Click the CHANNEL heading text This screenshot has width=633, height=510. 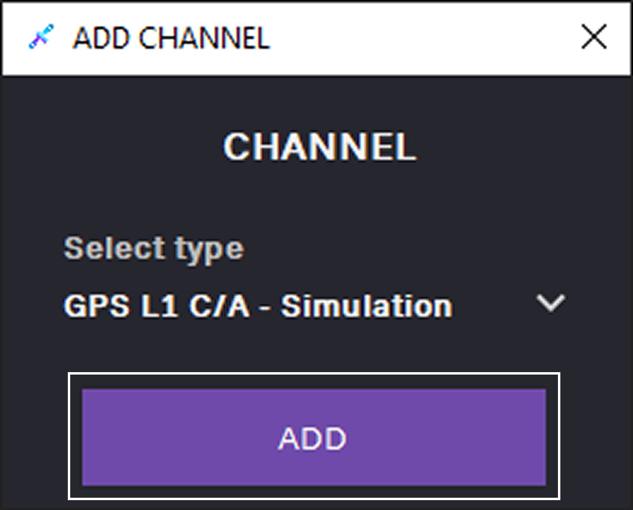pos(319,148)
